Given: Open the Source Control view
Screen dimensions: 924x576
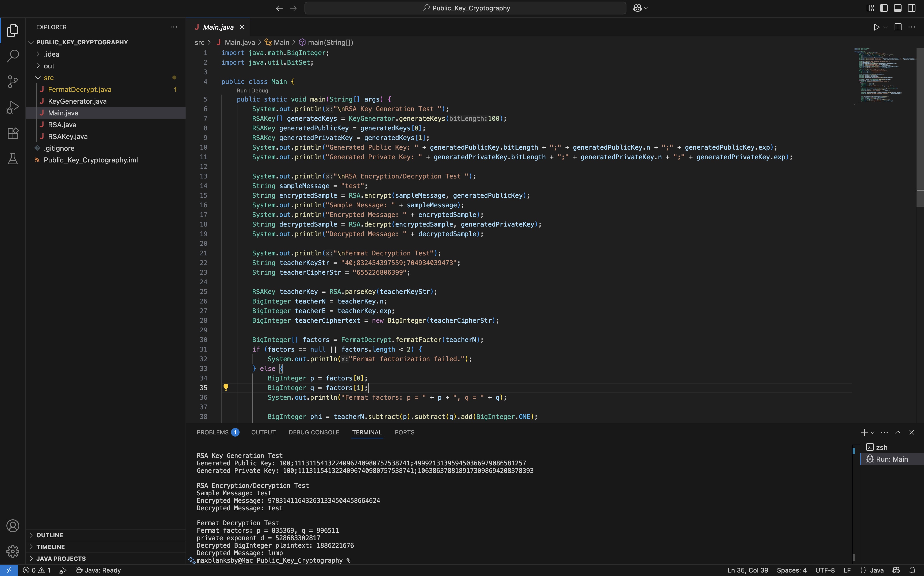Looking at the screenshot, I should [x=13, y=81].
